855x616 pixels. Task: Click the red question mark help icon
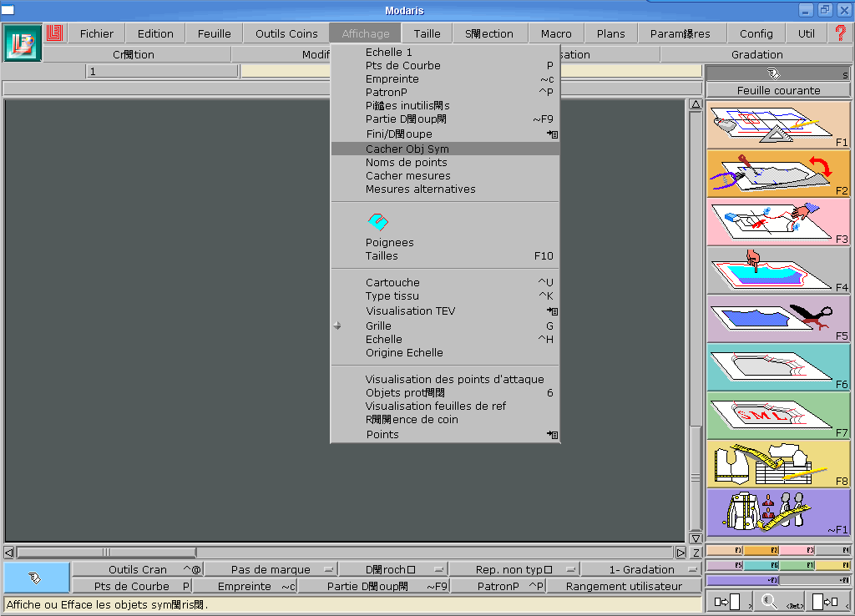840,33
